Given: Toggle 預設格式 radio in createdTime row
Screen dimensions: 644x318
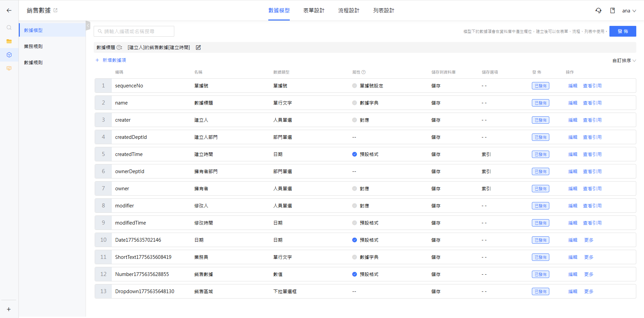Looking at the screenshot, I should (355, 154).
